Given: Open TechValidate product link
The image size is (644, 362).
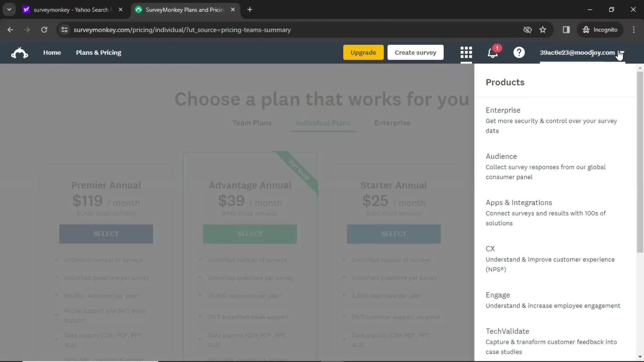Looking at the screenshot, I should pos(507,331).
